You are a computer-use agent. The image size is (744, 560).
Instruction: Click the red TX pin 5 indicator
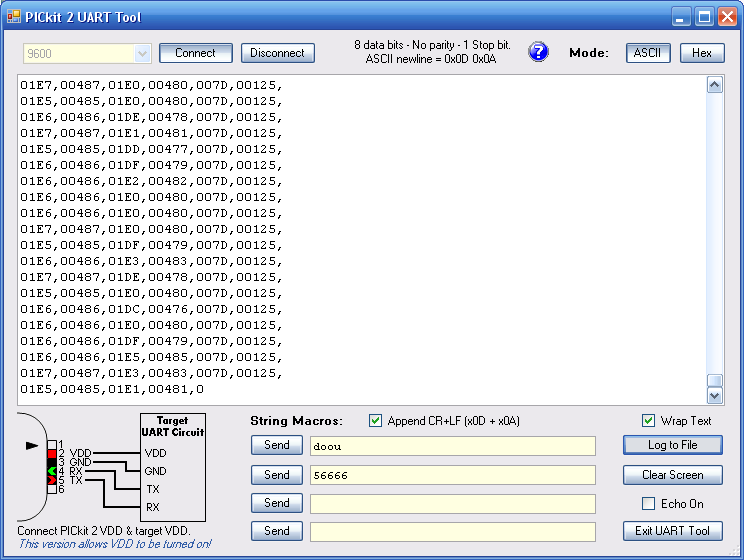click(x=52, y=480)
